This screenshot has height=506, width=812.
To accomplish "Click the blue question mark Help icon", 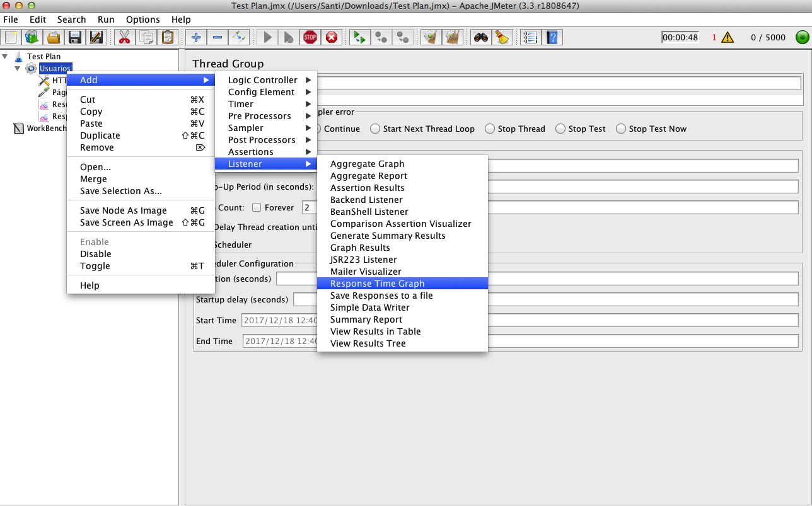I will pos(552,37).
